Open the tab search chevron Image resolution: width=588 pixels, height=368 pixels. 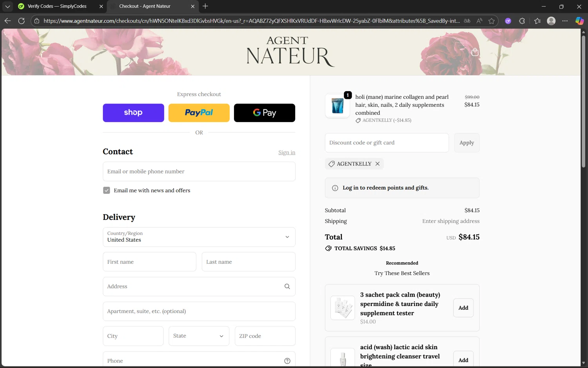[7, 6]
